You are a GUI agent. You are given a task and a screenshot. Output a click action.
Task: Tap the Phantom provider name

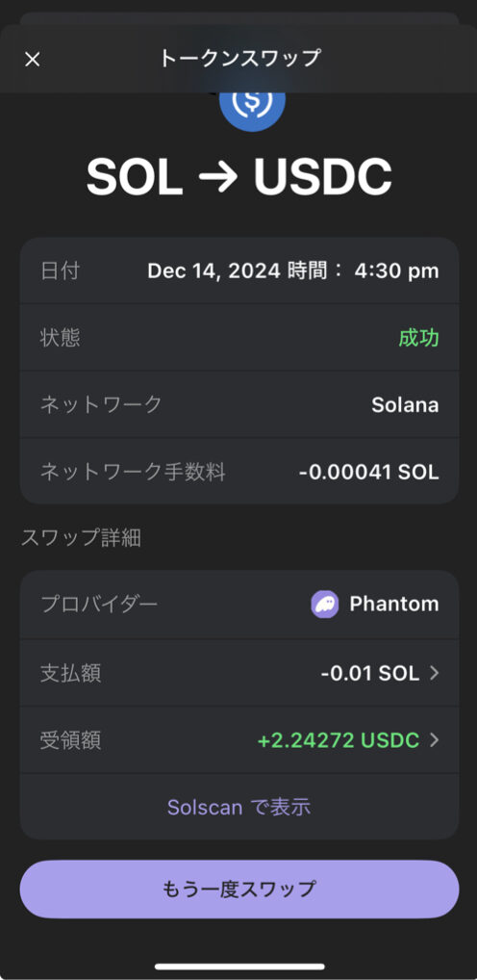(x=394, y=604)
